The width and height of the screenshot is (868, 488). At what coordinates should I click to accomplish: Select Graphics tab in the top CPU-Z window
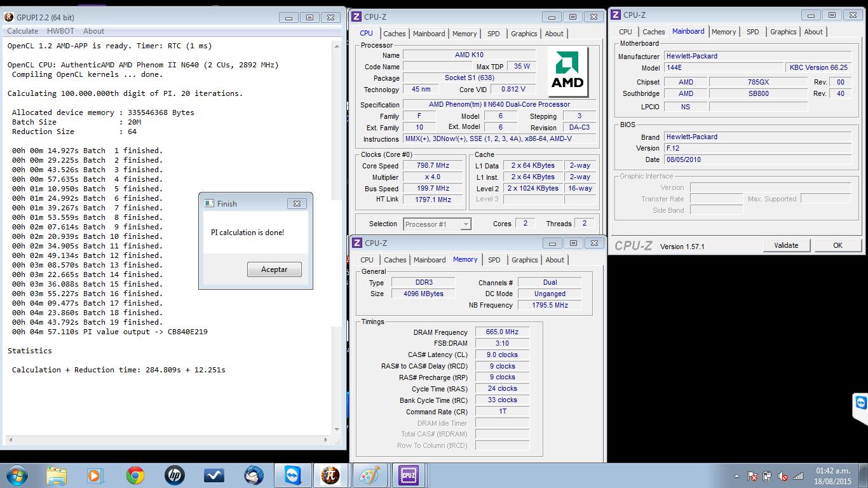[x=524, y=34]
